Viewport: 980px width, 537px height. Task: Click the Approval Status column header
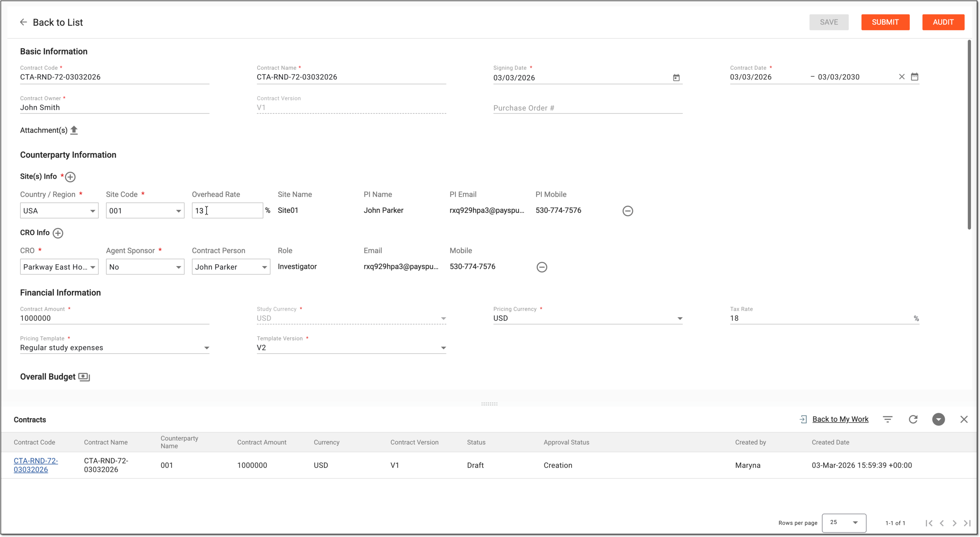[566, 443]
